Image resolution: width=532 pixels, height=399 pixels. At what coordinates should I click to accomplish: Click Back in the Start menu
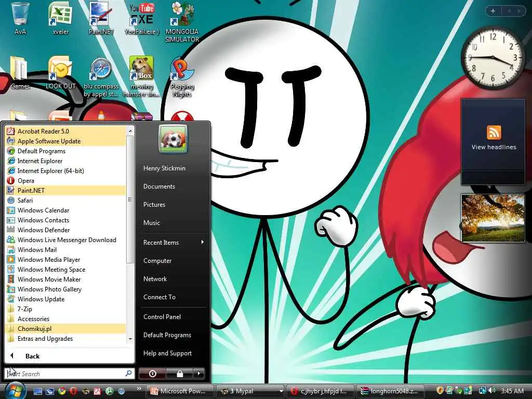pyautogui.click(x=69, y=356)
